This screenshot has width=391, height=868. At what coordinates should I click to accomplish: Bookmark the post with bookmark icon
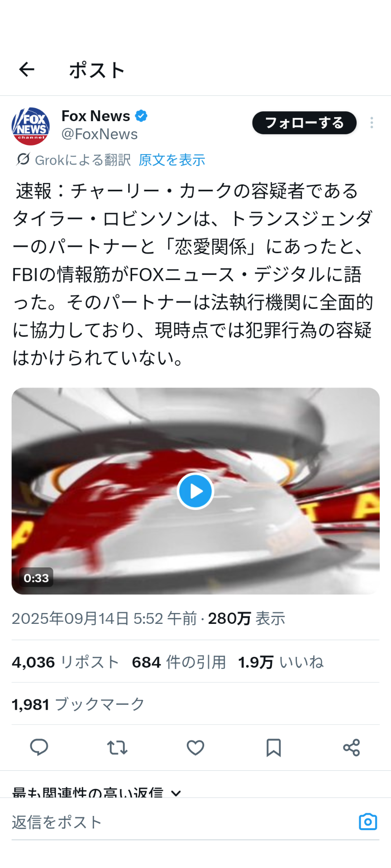point(273,747)
